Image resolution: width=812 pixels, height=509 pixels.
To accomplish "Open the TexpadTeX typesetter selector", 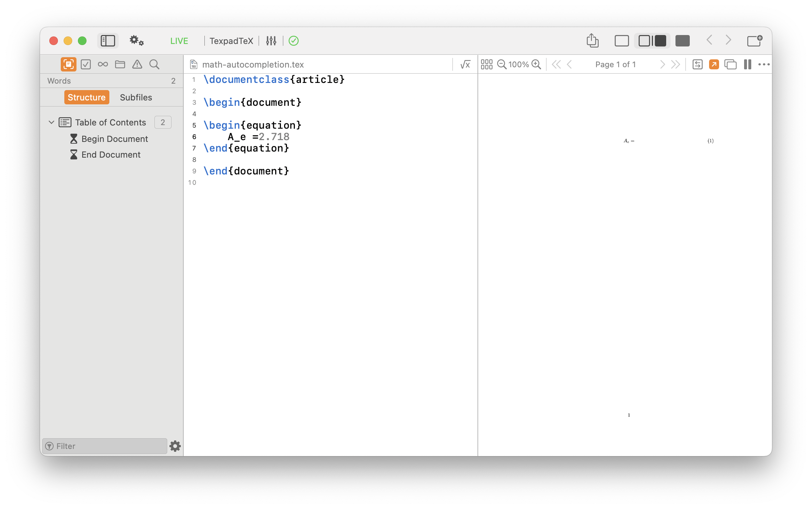I will (231, 41).
